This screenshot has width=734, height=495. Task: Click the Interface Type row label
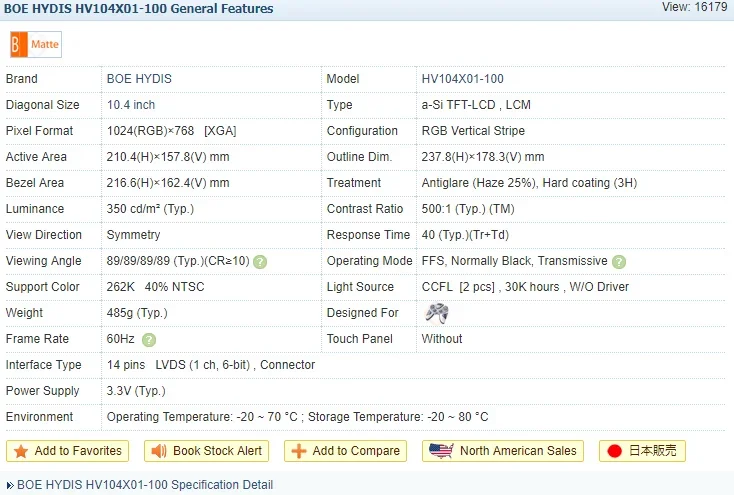pos(44,365)
